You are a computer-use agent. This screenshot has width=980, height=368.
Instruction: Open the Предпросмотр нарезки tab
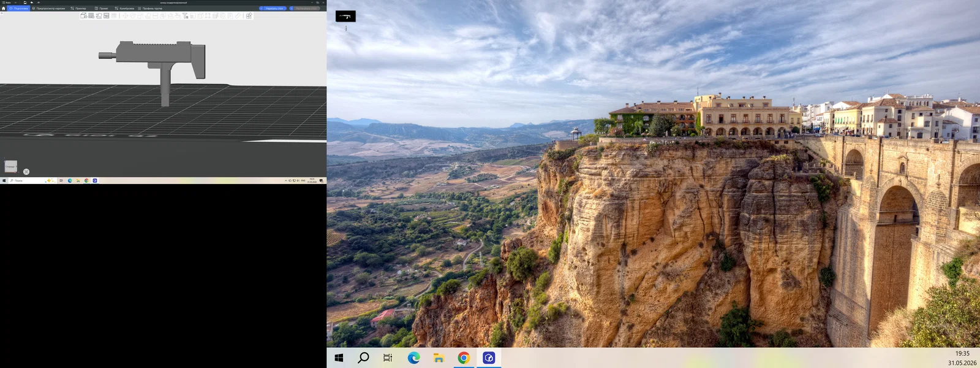click(x=48, y=9)
